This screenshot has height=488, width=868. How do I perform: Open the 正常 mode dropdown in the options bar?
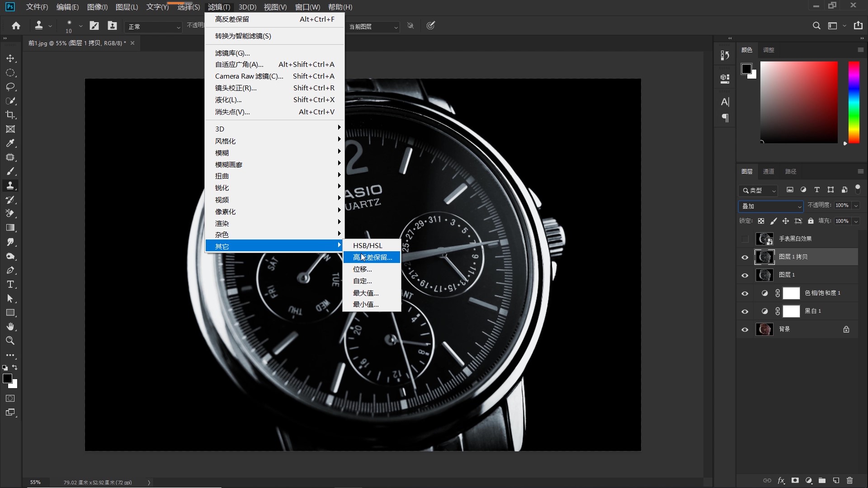[x=154, y=27]
